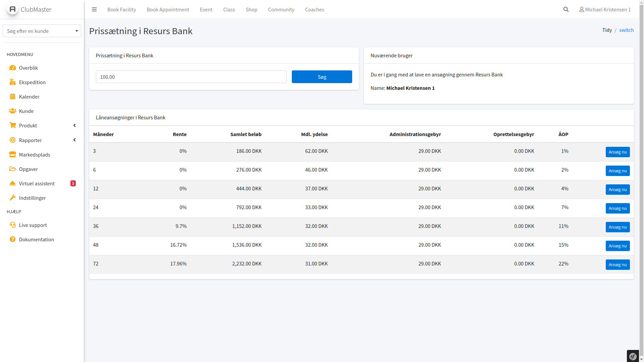Expand the Produkt submenu chevron
This screenshot has height=362, width=644.
point(74,125)
